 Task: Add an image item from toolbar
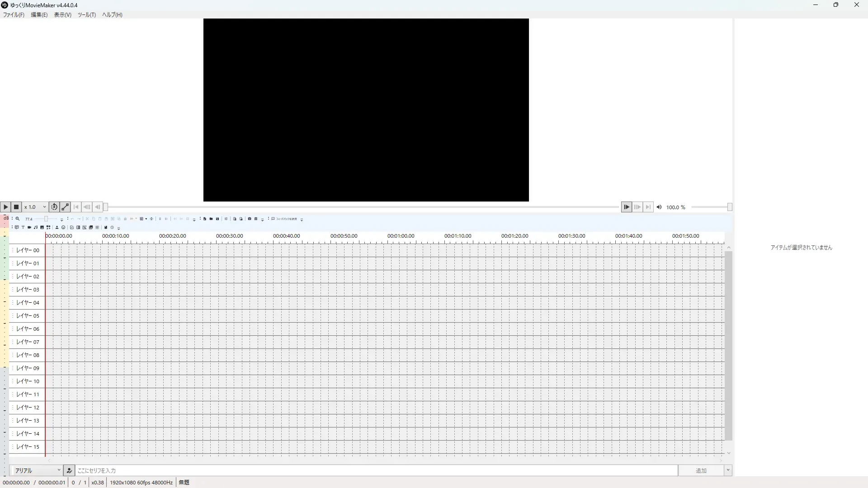point(42,227)
